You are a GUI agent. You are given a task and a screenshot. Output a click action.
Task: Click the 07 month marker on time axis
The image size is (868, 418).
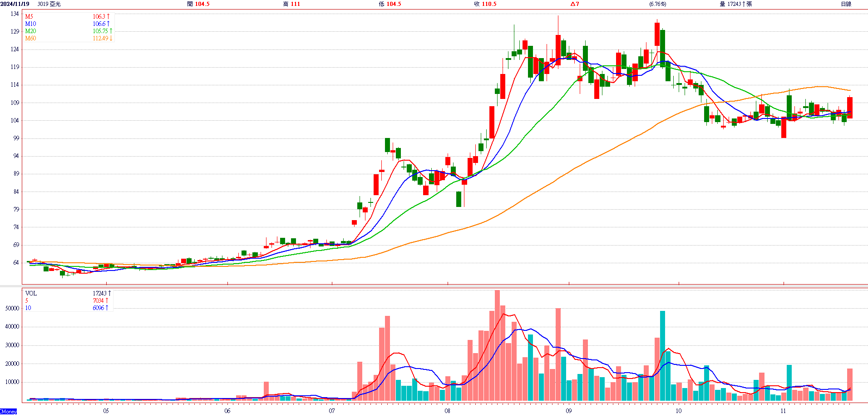(332, 411)
